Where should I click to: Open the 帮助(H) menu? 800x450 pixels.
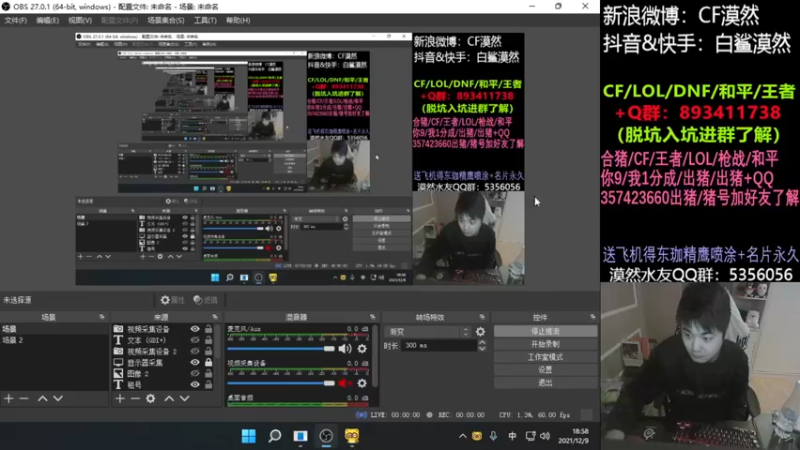(x=238, y=20)
